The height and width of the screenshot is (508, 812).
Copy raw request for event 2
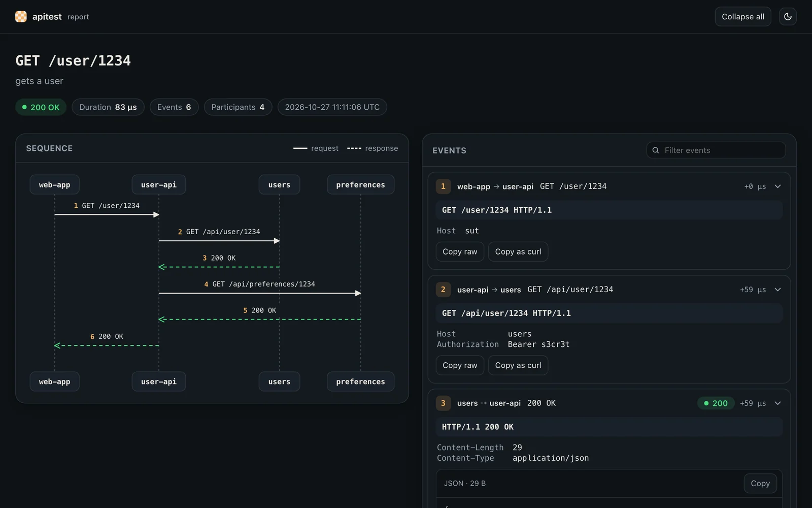coord(460,365)
